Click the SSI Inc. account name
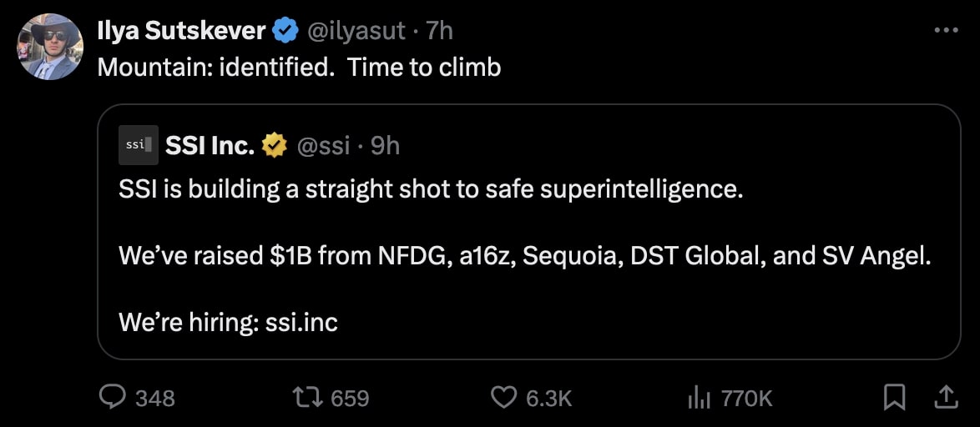The height and width of the screenshot is (427, 980). tap(210, 146)
